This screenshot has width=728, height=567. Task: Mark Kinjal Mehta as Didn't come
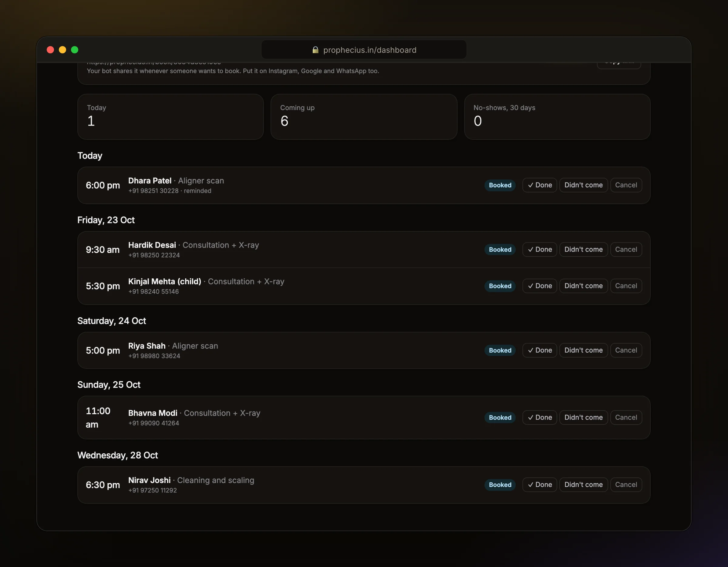[583, 286]
